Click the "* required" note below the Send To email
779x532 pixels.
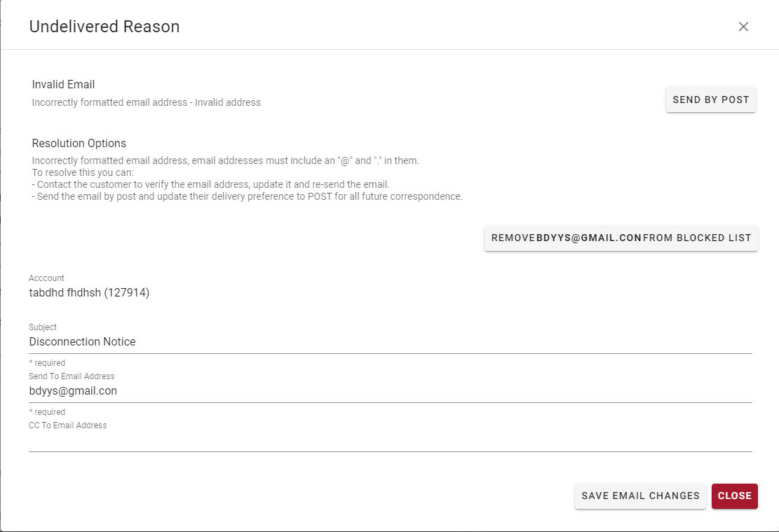(47, 412)
